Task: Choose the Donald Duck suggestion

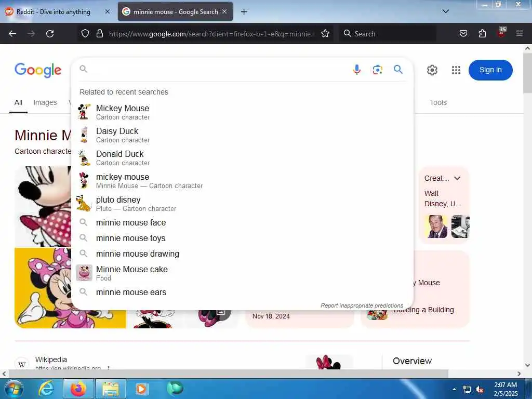Action: [243, 158]
